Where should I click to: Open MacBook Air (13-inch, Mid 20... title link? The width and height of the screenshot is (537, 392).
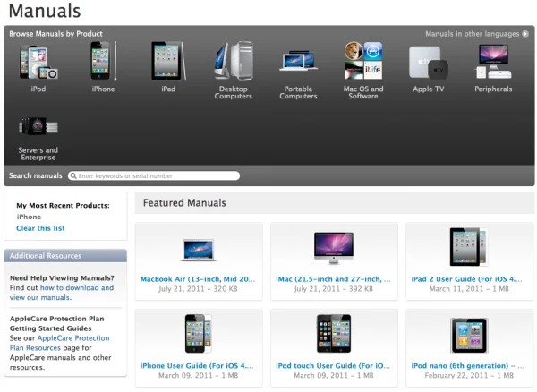click(198, 279)
